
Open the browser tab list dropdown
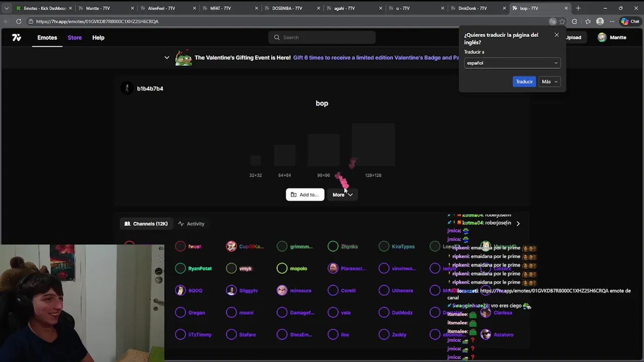click(7, 8)
